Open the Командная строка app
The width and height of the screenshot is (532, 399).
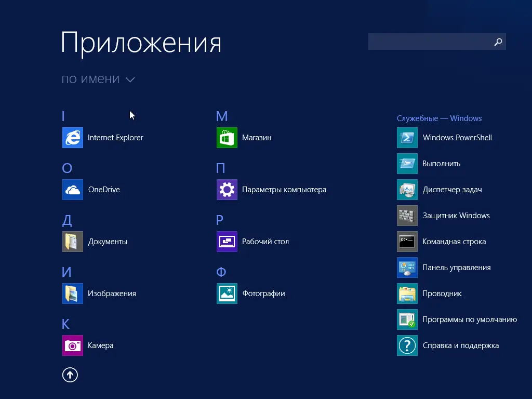(x=455, y=242)
